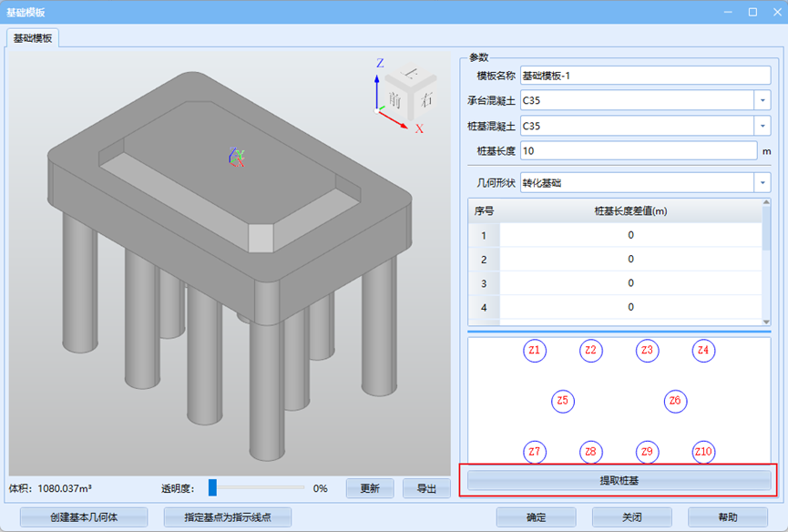Switch to the 基础模板 tab

[x=33, y=38]
